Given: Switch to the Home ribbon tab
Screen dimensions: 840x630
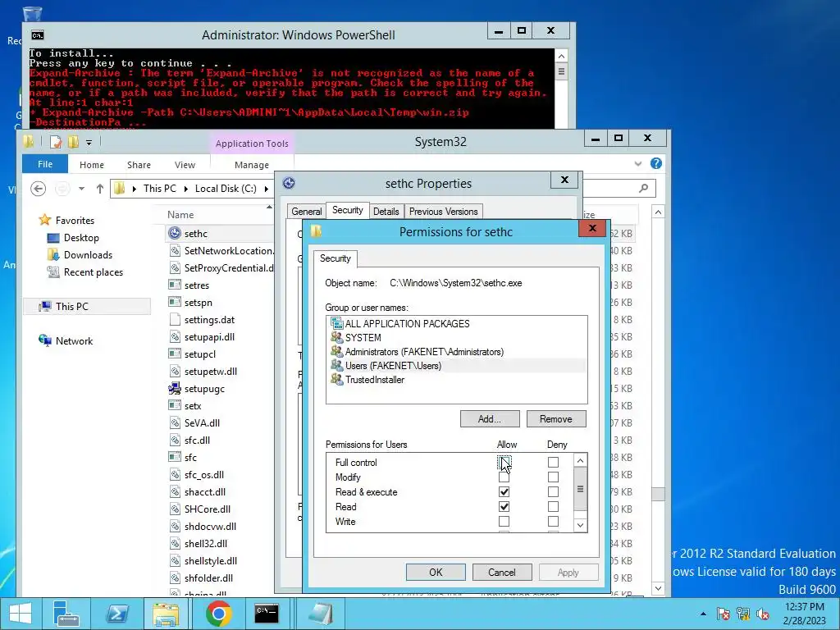Looking at the screenshot, I should coord(92,165).
